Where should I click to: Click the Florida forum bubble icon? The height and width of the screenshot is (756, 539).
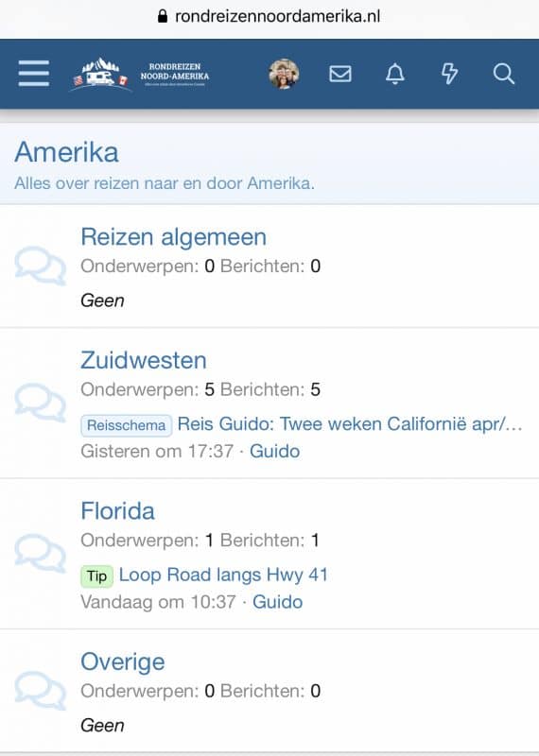pyautogui.click(x=41, y=554)
